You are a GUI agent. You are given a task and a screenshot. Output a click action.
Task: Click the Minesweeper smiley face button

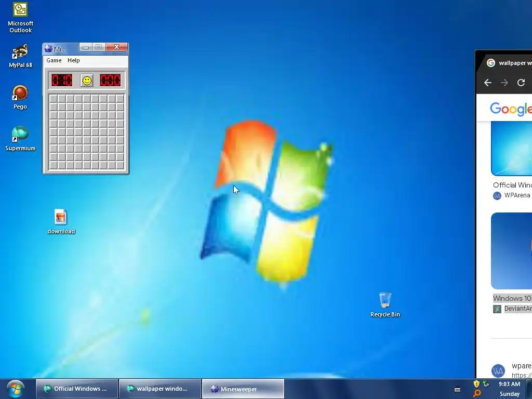(x=87, y=81)
